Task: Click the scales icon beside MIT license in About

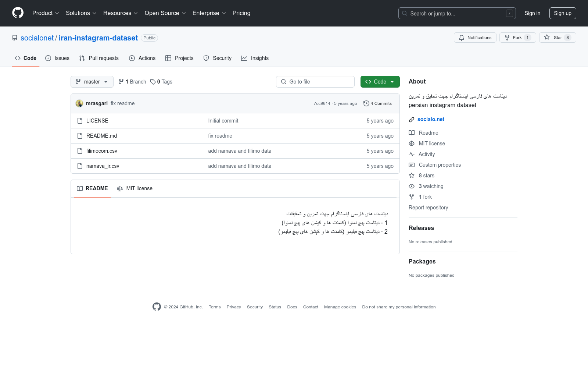Action: [412, 144]
